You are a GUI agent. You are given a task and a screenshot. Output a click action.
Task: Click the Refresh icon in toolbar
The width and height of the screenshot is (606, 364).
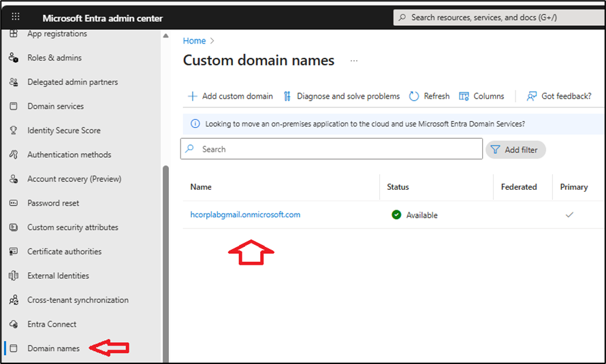point(414,97)
